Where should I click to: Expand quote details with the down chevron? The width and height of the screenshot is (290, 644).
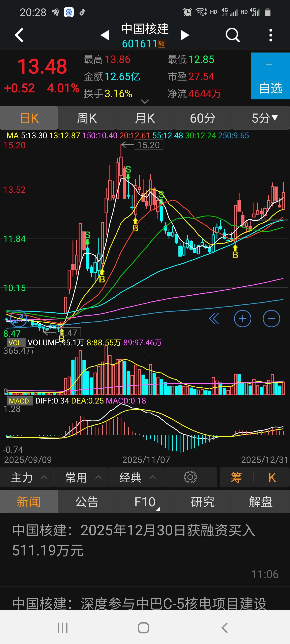pyautogui.click(x=145, y=101)
